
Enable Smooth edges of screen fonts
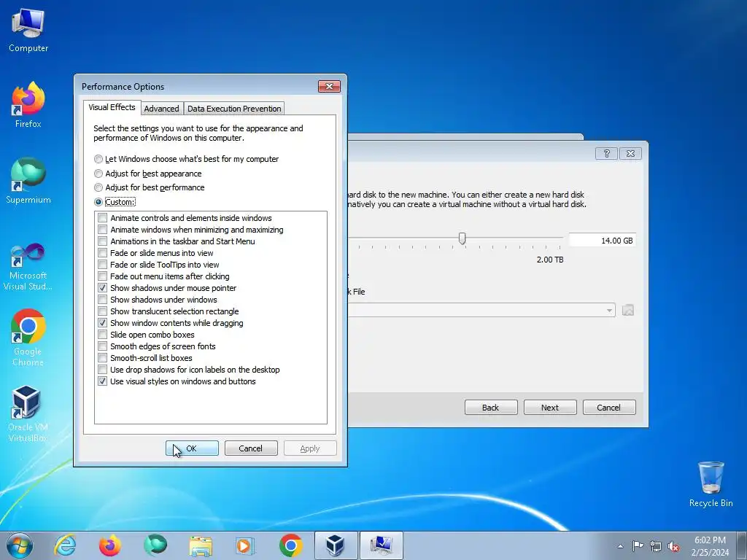point(102,346)
